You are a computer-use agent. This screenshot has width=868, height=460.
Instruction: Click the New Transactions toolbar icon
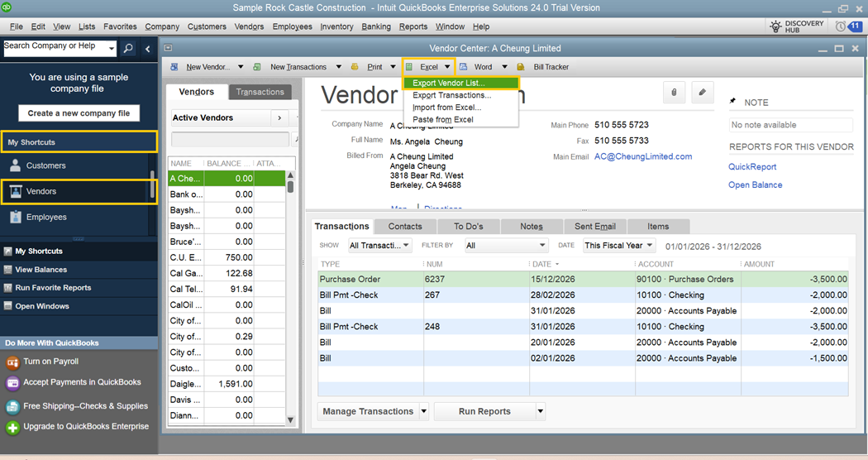pos(257,67)
